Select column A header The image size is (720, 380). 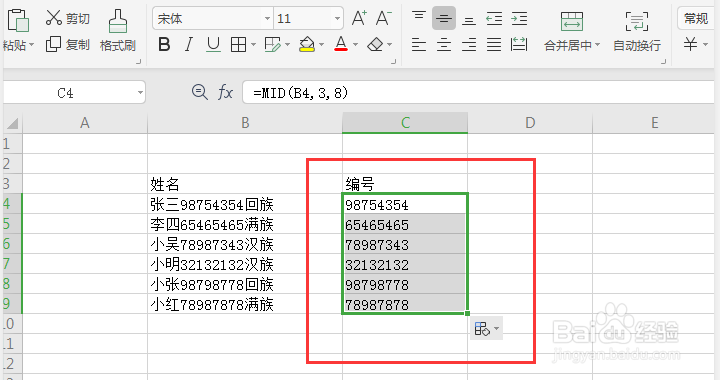pyautogui.click(x=85, y=123)
